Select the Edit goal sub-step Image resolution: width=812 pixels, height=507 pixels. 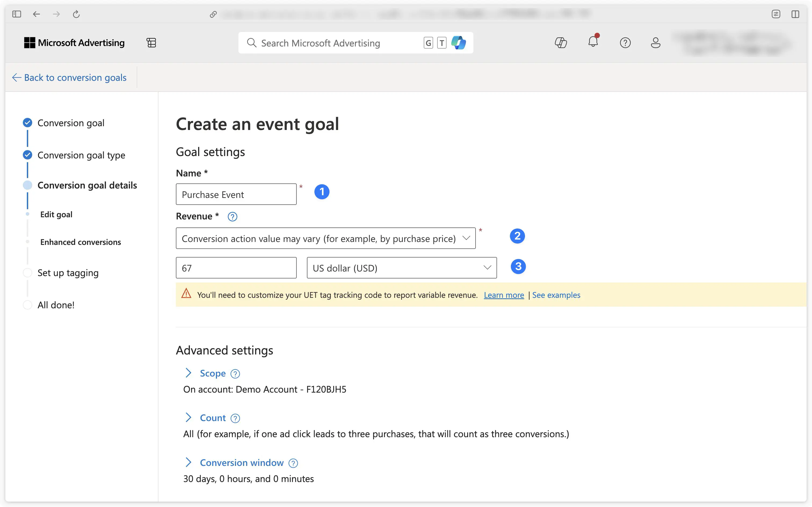[x=56, y=214]
